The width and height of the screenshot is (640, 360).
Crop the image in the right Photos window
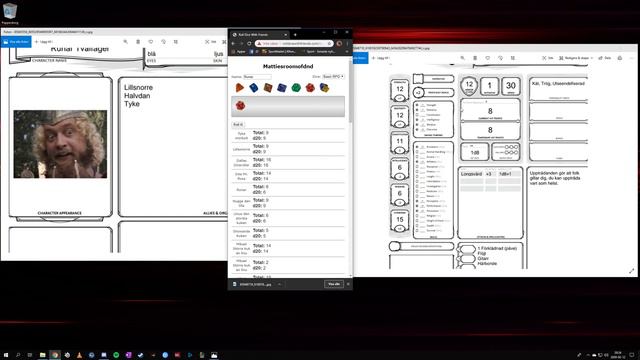pyautogui.click(x=513, y=58)
